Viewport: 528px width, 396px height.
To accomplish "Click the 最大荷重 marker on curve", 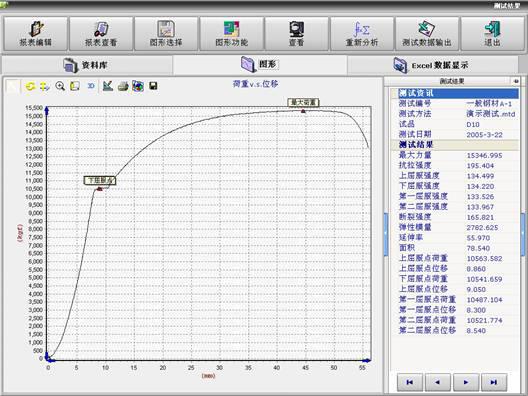I will click(x=303, y=111).
